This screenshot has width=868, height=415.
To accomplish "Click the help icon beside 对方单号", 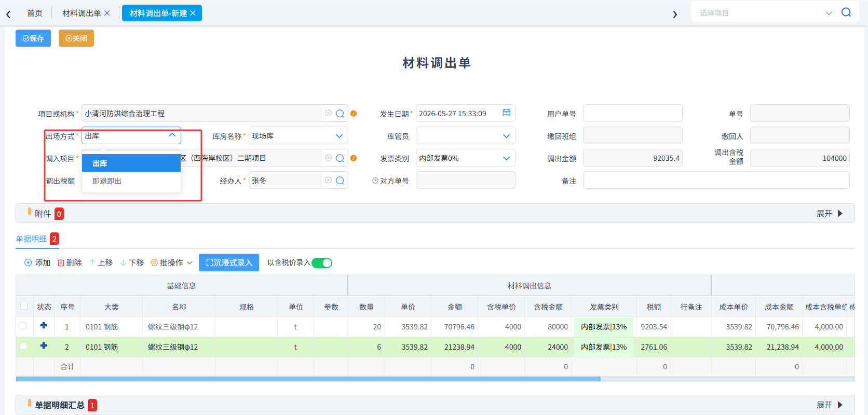I will coord(375,181).
